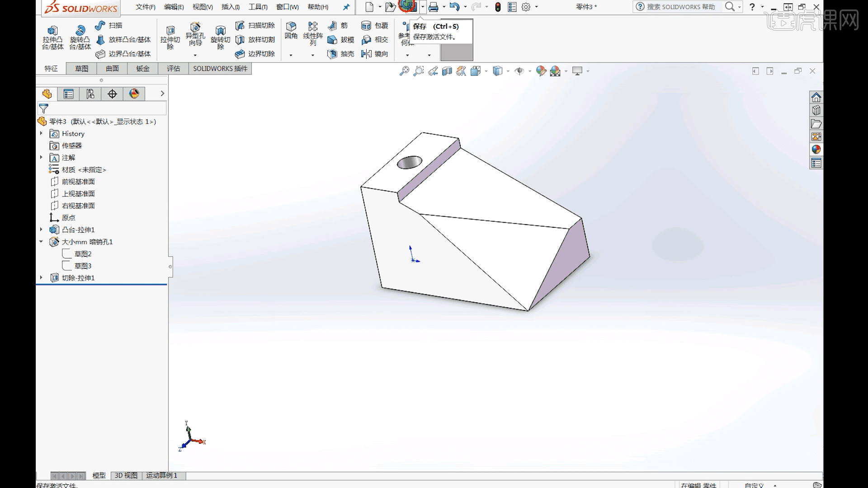Image resolution: width=868 pixels, height=488 pixels.
Task: Click the Zoom to Fit magnifier icon
Action: pos(404,71)
